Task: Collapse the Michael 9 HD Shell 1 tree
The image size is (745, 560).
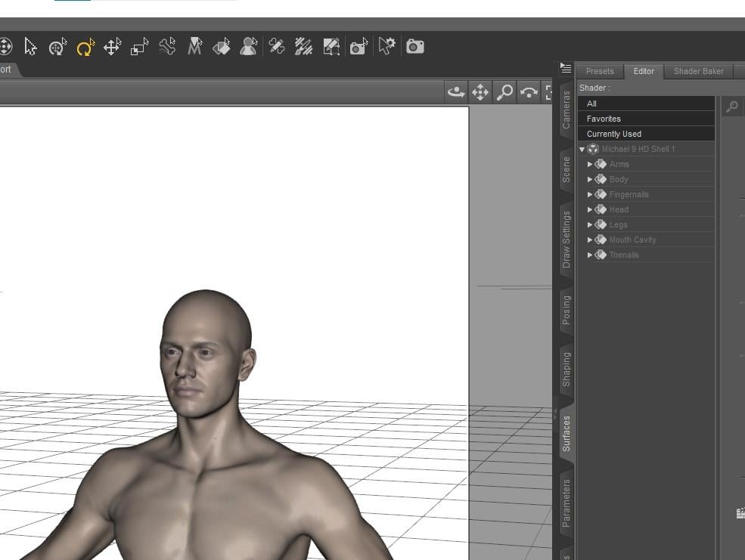Action: pyautogui.click(x=582, y=149)
